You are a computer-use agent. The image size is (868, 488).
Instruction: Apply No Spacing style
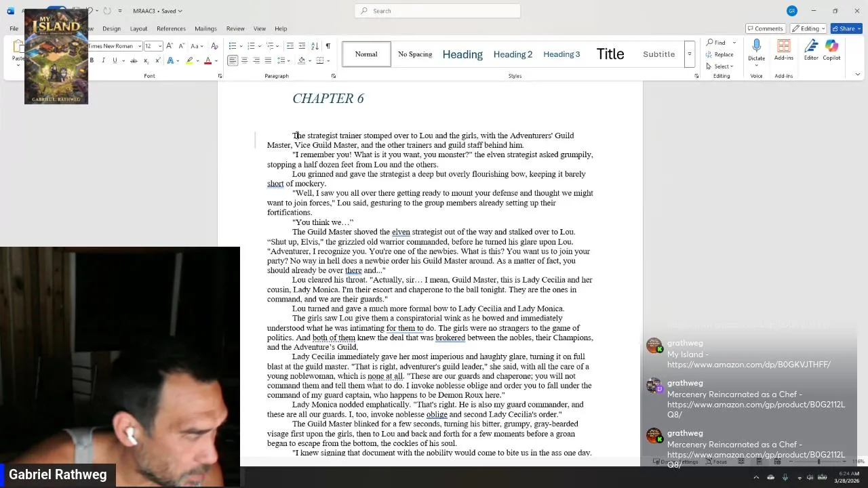tap(415, 54)
